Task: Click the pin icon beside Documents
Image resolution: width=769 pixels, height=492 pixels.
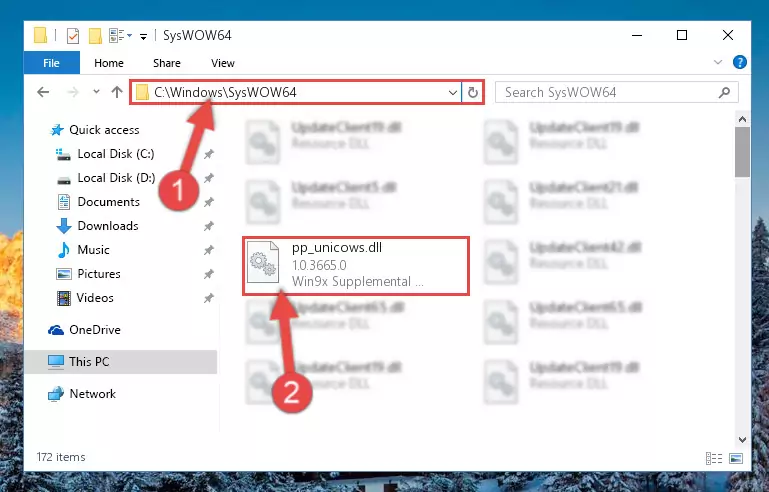Action: point(208,202)
